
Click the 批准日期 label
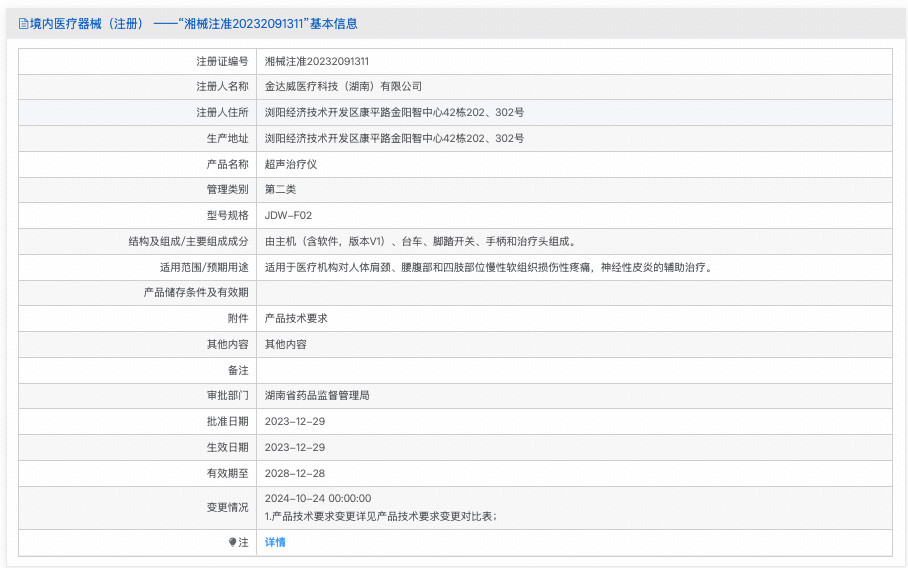228,422
